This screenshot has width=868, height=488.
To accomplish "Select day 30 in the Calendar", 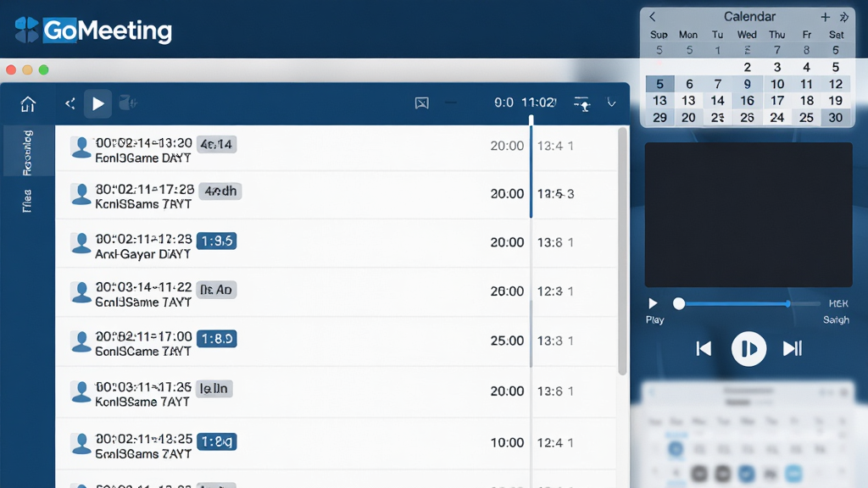I will 835,117.
